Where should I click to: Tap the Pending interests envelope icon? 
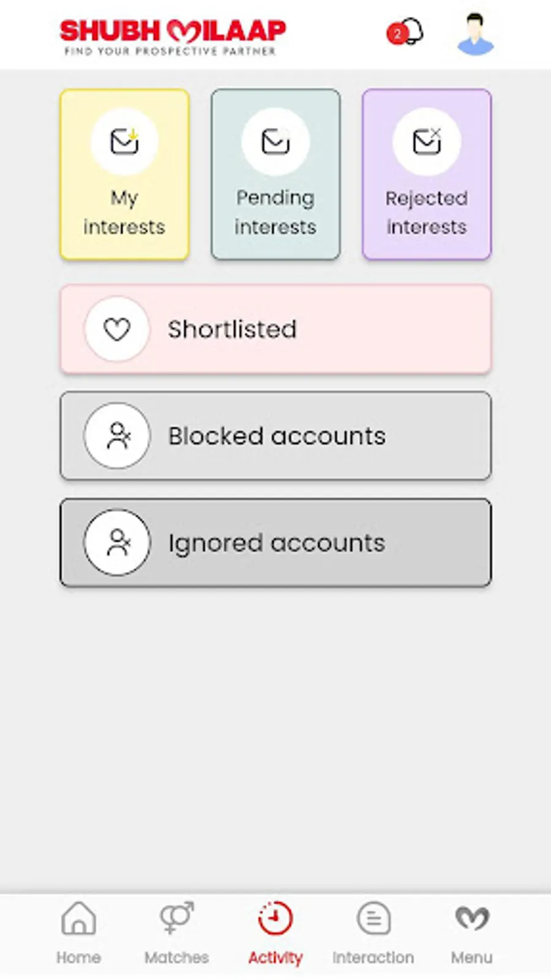275,141
